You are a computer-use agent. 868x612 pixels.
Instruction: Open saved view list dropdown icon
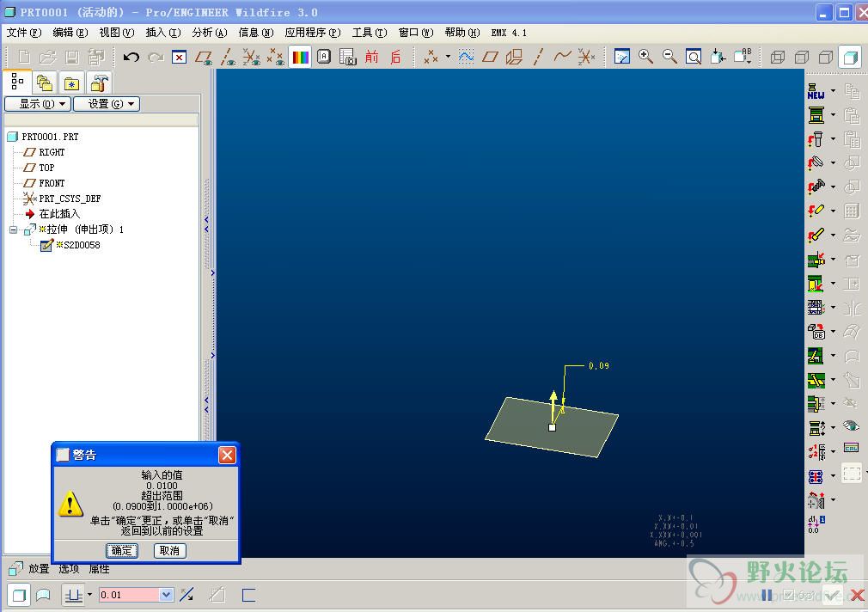click(x=741, y=57)
